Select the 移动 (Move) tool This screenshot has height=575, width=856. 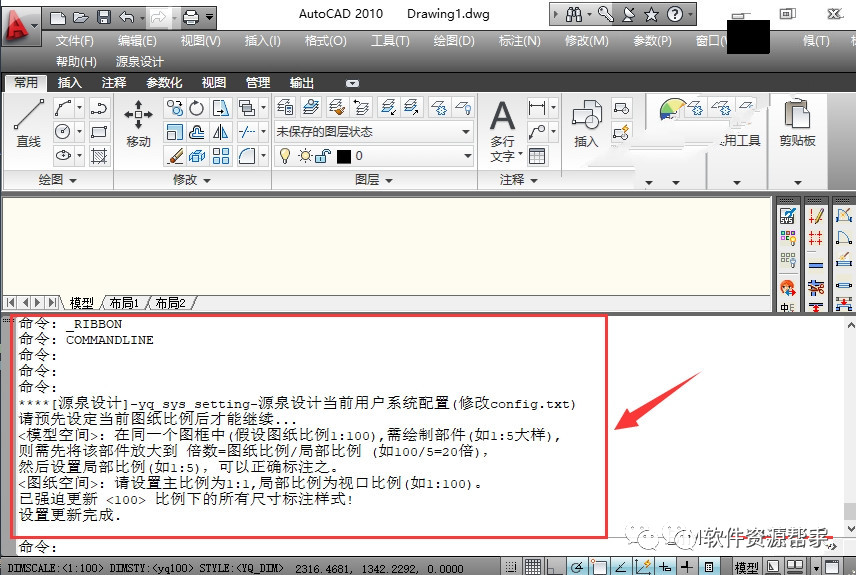click(138, 123)
